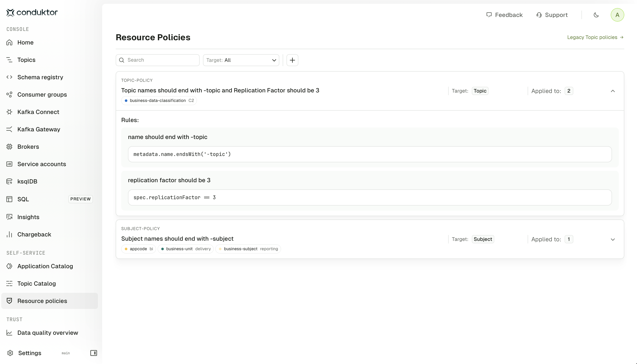Screen dimensions: 637x364
Task: Select the ksqlDB icon
Action: (9, 181)
